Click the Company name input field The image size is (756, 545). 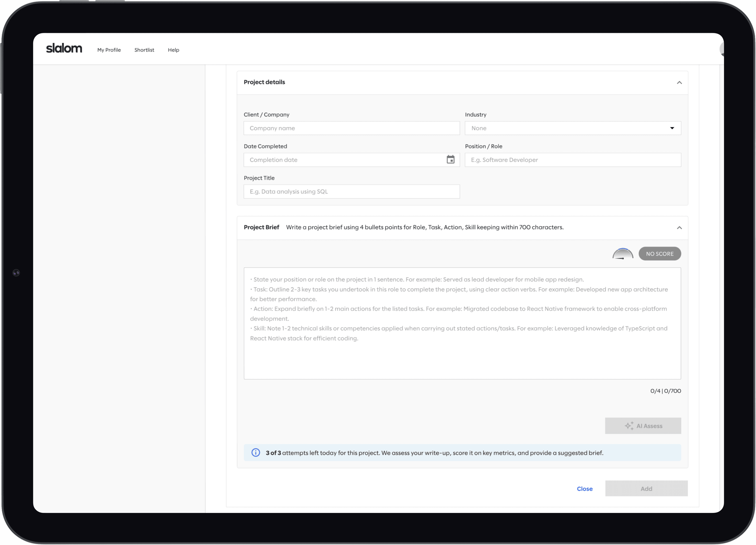coord(351,128)
